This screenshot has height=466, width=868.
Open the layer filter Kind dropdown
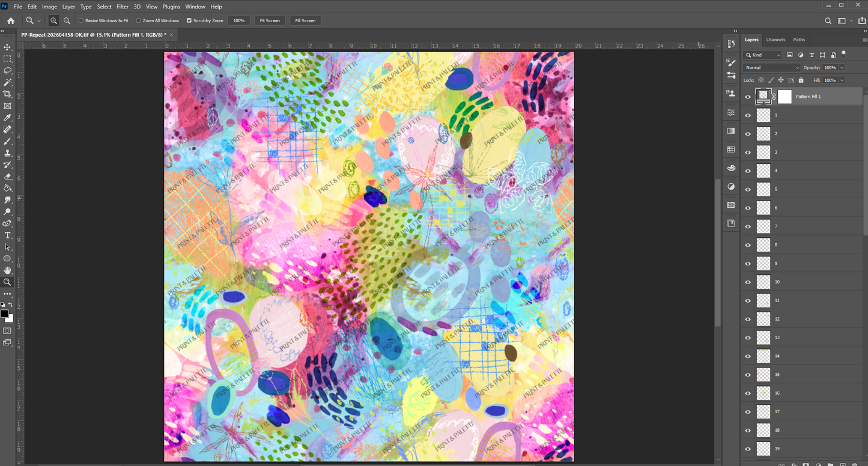pos(763,55)
